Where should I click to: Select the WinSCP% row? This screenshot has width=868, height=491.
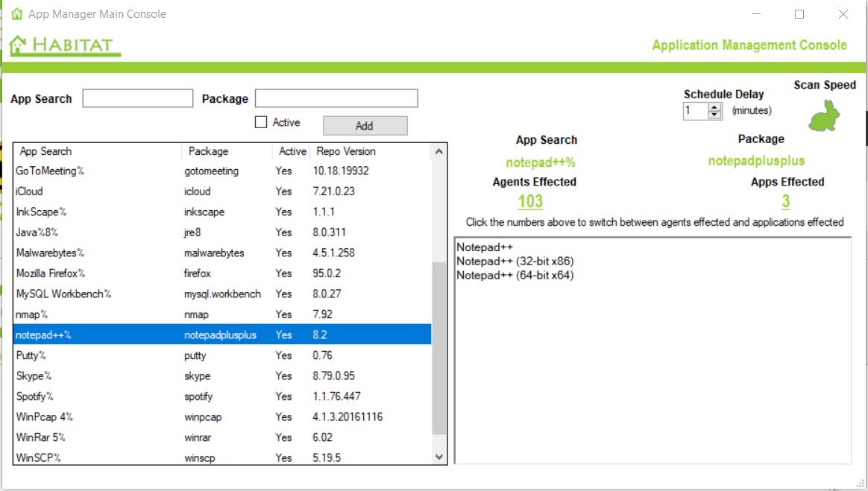[x=222, y=457]
